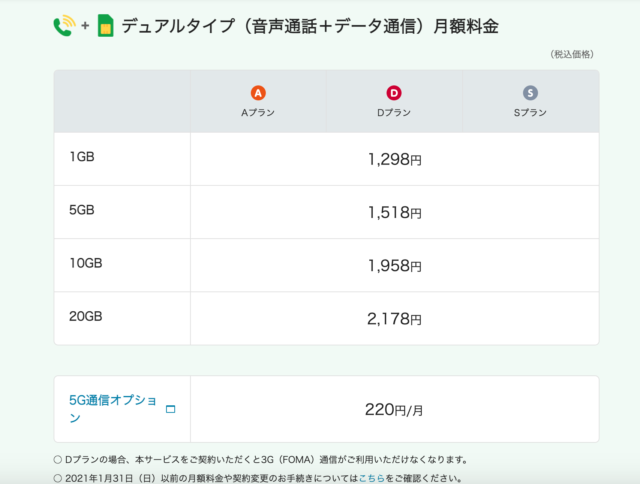
Task: Click the red D plan badge
Action: [394, 93]
